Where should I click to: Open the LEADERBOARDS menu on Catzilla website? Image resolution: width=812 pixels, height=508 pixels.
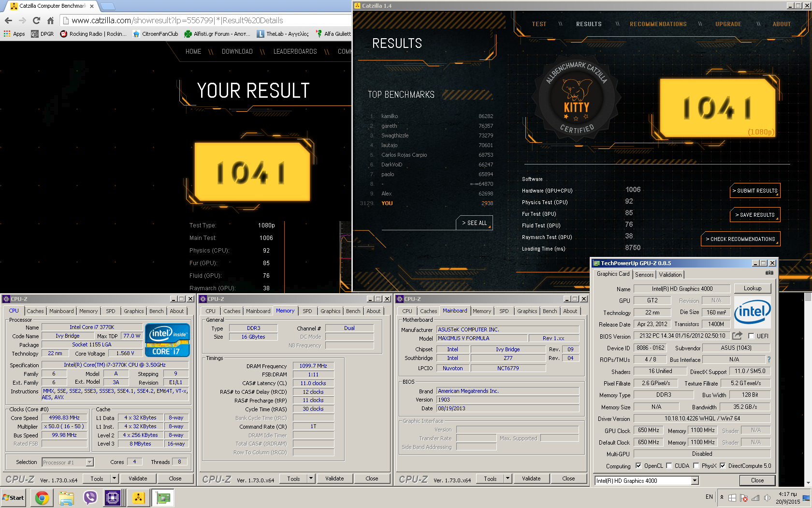(x=295, y=51)
